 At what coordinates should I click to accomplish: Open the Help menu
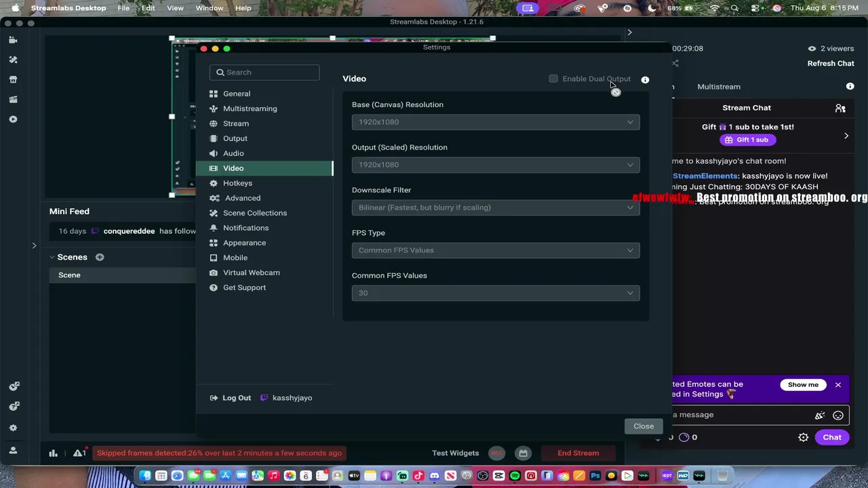[x=243, y=8]
